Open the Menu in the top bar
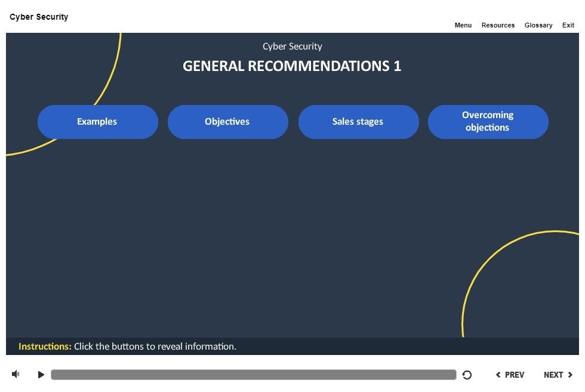 pos(463,25)
